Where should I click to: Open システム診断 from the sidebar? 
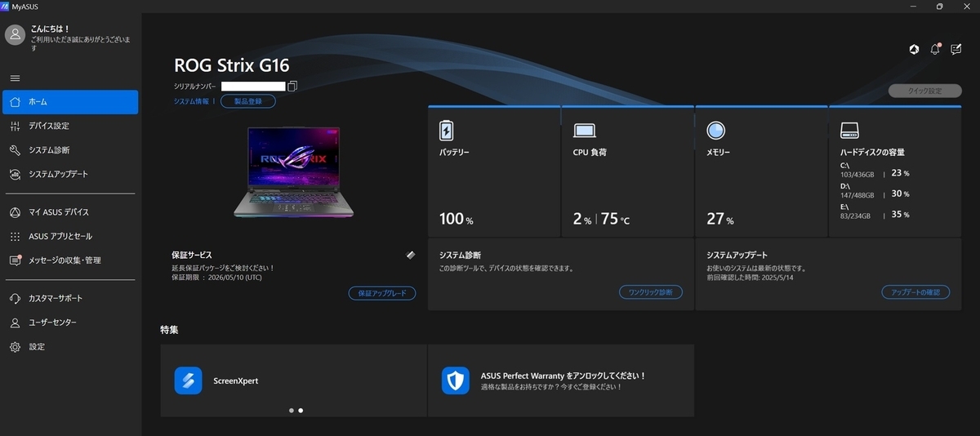pos(70,150)
